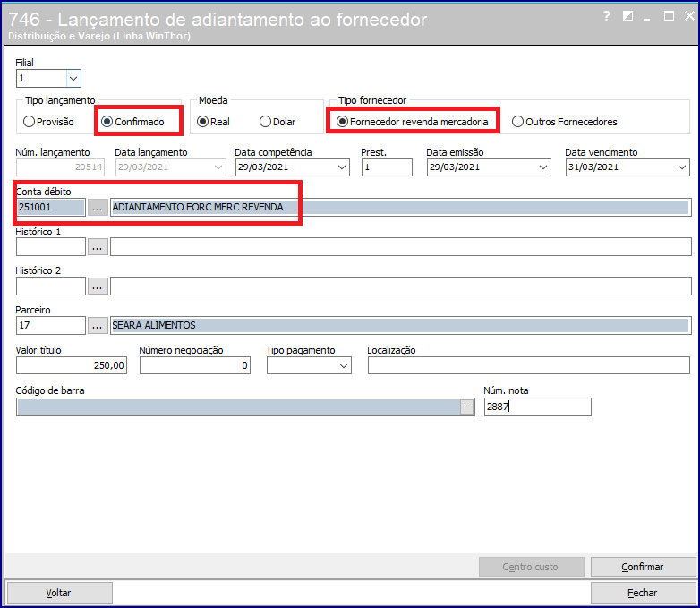700x608 pixels.
Task: Choose Dolar currency radio
Action: (277, 122)
